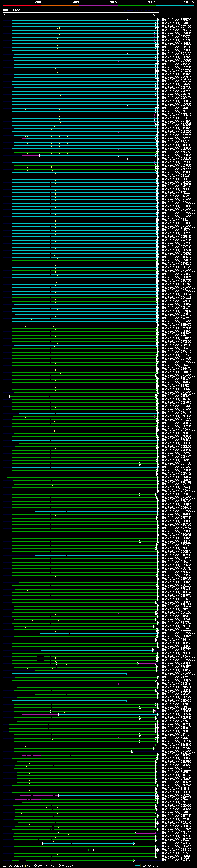This screenshot has width=197, height=868.
Task: Click the green ~80% identity legend segment
Action: (137, 6)
